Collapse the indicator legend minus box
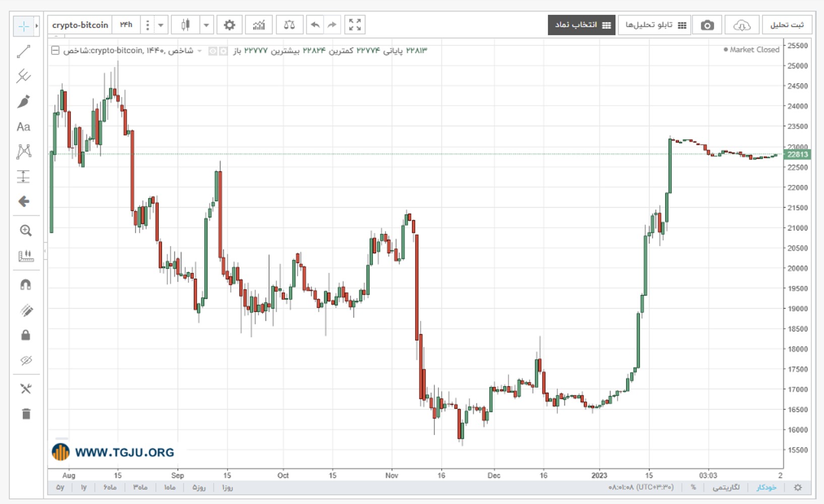Viewport: 824px width, 504px height. (x=55, y=50)
